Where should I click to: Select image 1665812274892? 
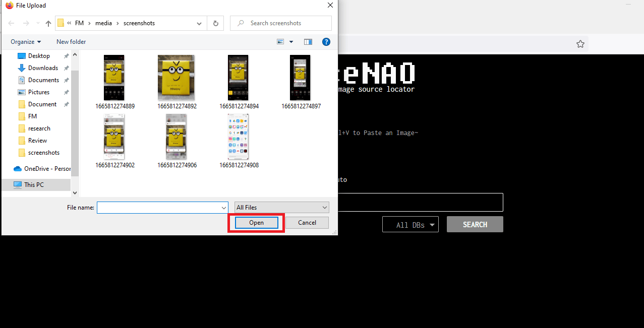click(x=177, y=82)
